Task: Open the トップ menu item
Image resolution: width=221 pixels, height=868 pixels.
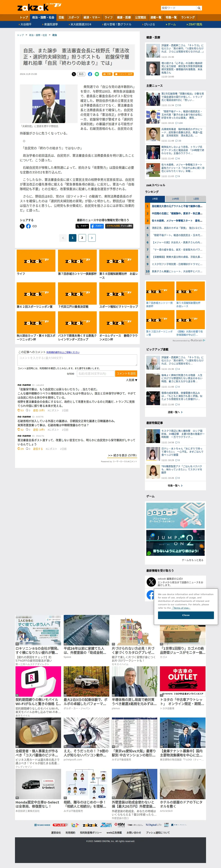Action: [24, 18]
